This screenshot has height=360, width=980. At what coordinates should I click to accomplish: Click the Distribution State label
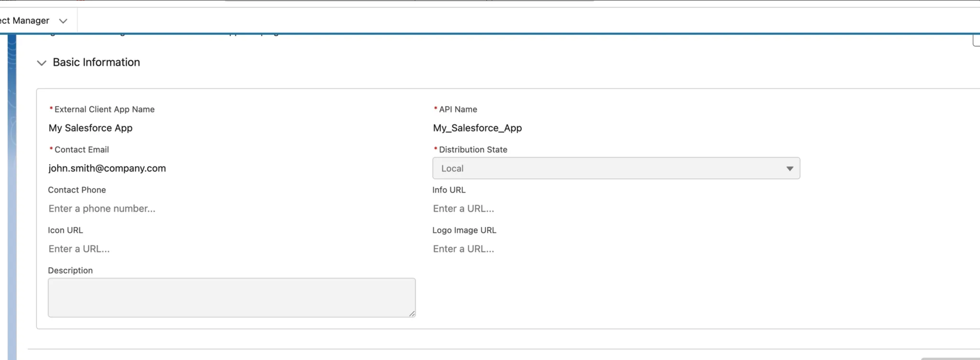473,150
